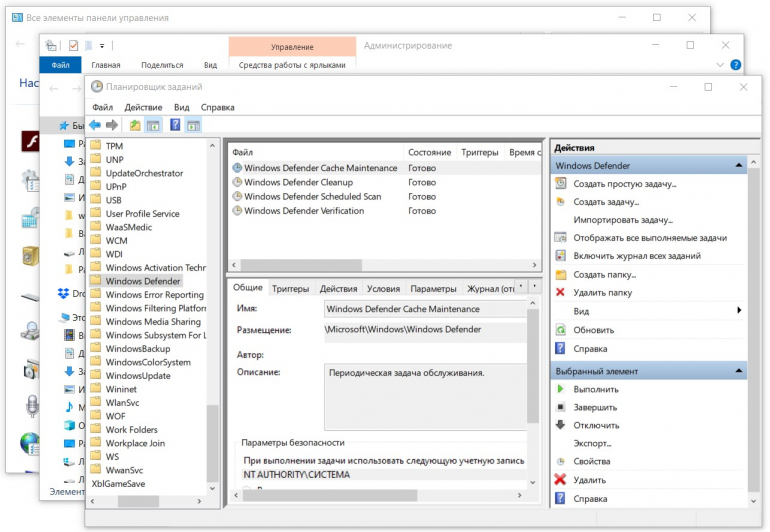Screen dimensions: 770x532
Task: Click the Back arrow in Task Scheduler toolbar
Action: tap(95, 125)
